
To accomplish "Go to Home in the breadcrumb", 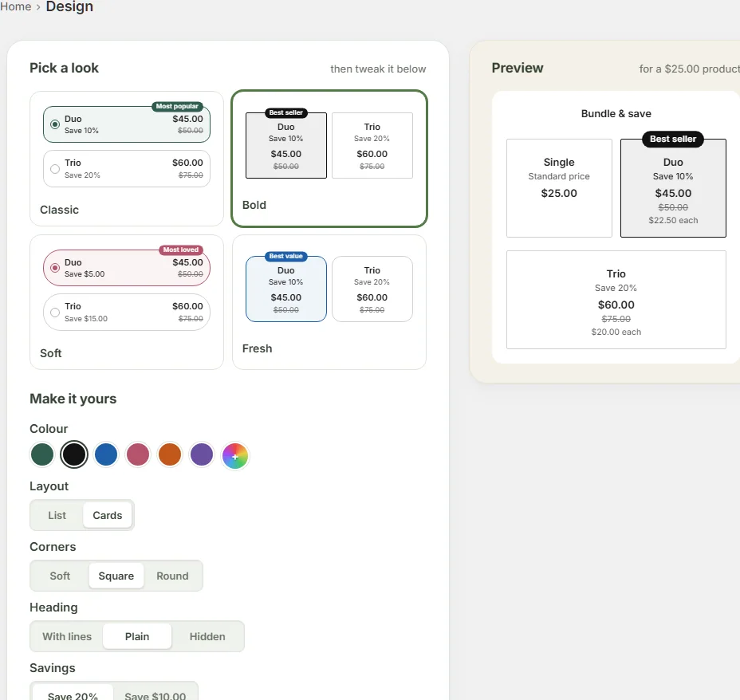I will pos(16,6).
